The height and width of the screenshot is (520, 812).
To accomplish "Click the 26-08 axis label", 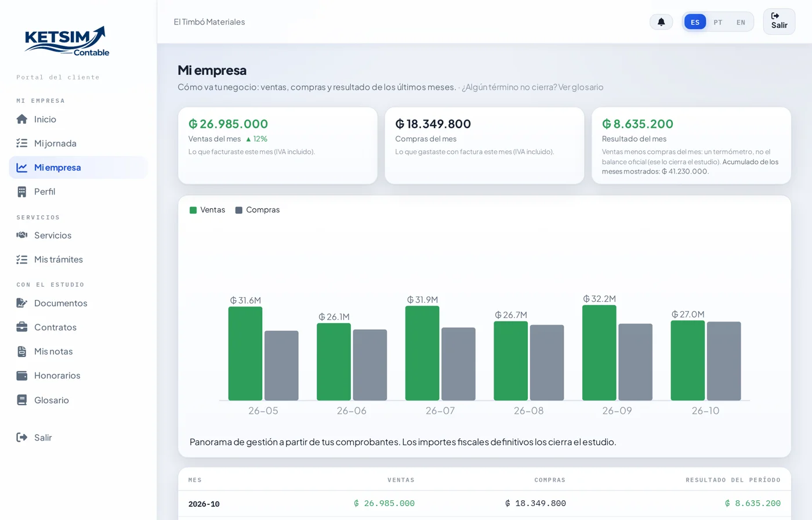I will (x=529, y=411).
